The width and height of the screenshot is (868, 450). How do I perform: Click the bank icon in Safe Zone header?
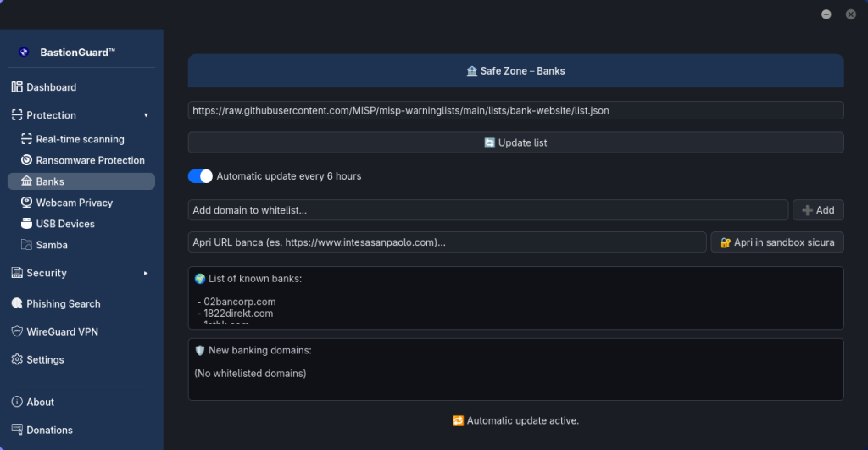pyautogui.click(x=471, y=71)
